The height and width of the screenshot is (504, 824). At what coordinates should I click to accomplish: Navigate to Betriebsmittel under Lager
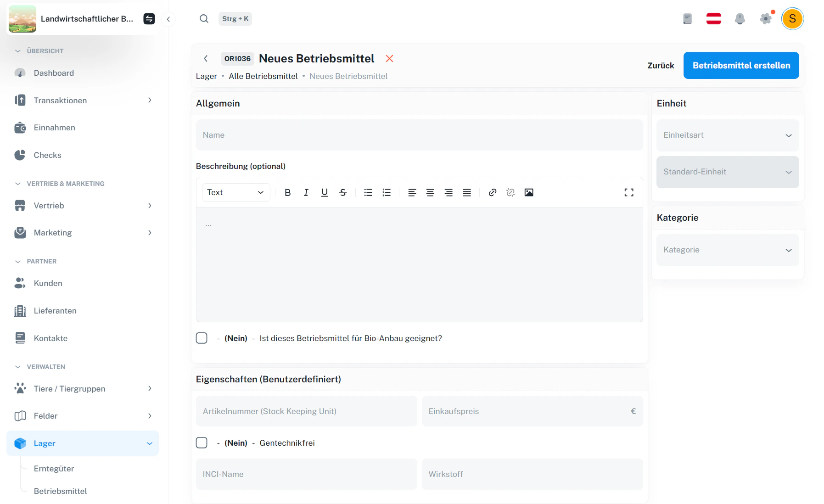(60, 491)
